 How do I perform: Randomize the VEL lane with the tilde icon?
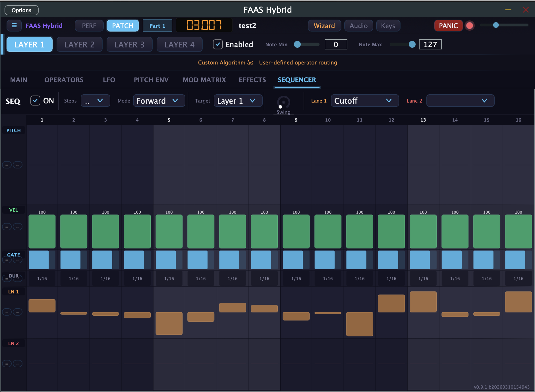[x=18, y=227]
